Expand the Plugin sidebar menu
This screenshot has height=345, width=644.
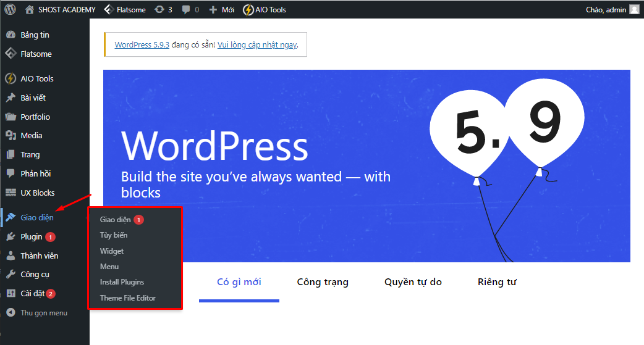(x=32, y=236)
